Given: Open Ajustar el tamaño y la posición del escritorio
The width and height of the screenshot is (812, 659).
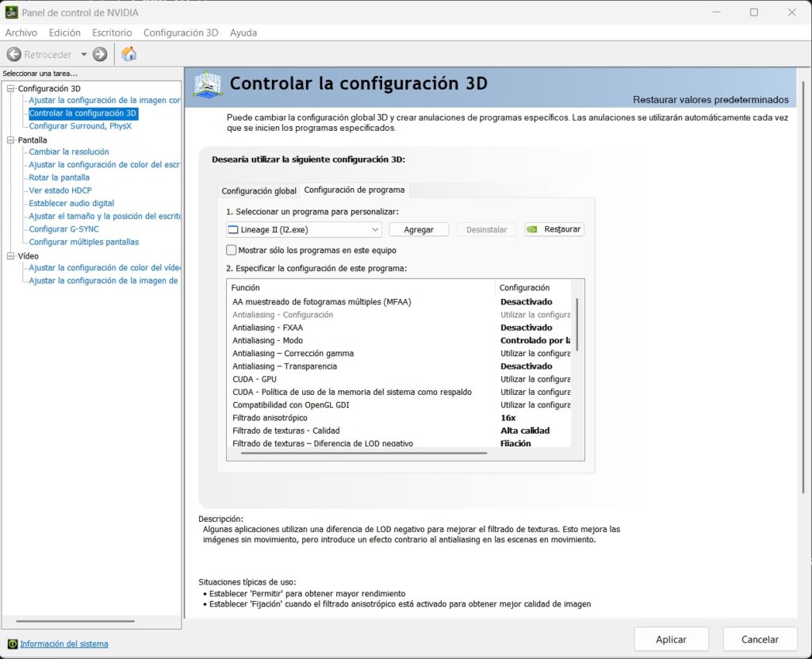Looking at the screenshot, I should 105,216.
